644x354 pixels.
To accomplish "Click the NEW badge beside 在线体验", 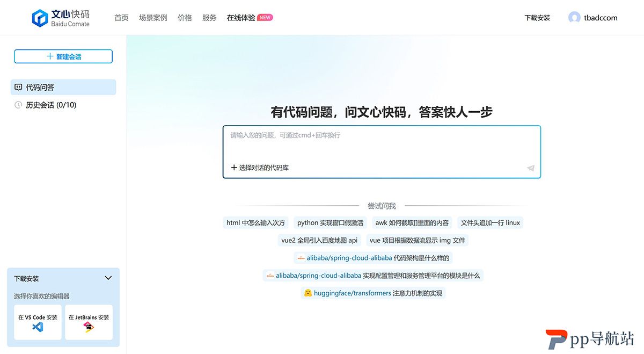I will [265, 18].
